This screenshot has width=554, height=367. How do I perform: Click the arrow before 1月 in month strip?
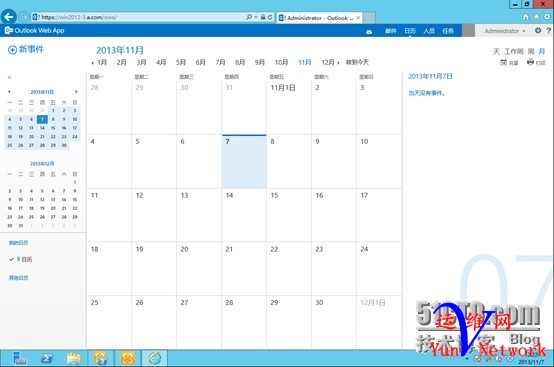tap(92, 63)
